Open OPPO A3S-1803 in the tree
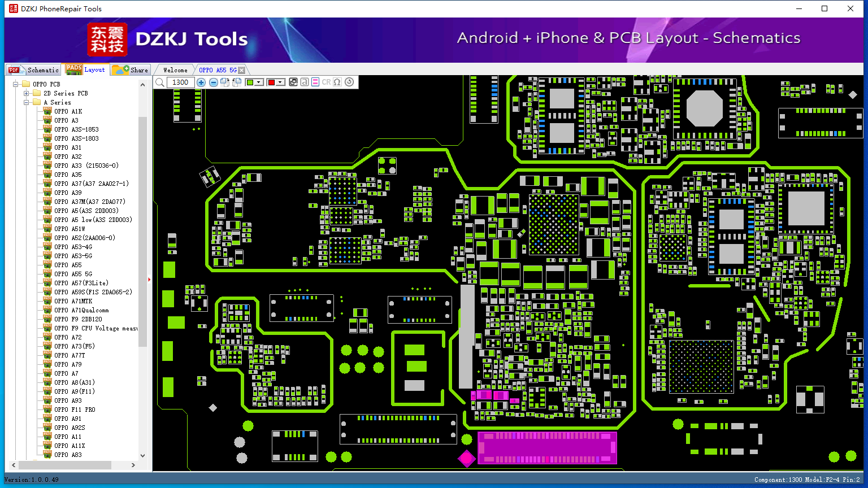 pyautogui.click(x=76, y=138)
